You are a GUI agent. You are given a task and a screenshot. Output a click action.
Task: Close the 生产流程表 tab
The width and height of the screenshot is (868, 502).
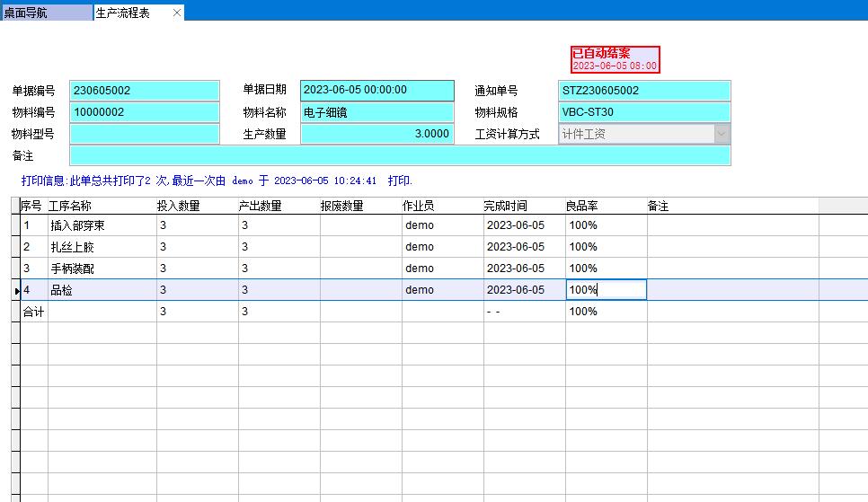click(x=177, y=13)
